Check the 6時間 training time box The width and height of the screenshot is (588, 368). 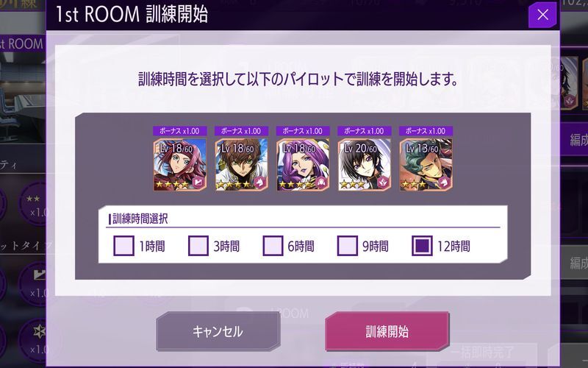click(x=273, y=246)
